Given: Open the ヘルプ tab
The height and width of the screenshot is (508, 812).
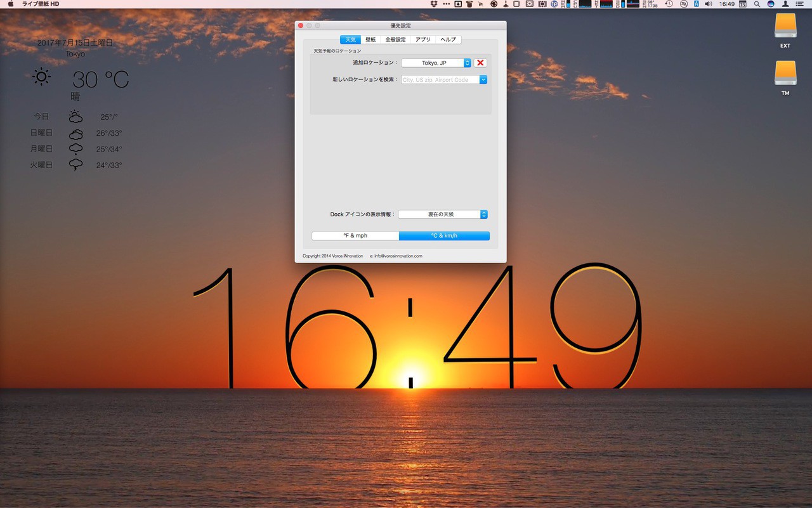Looking at the screenshot, I should point(448,39).
